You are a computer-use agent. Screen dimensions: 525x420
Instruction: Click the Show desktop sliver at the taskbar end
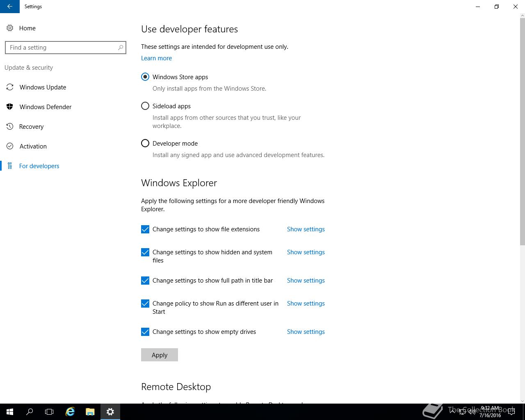tap(524, 412)
